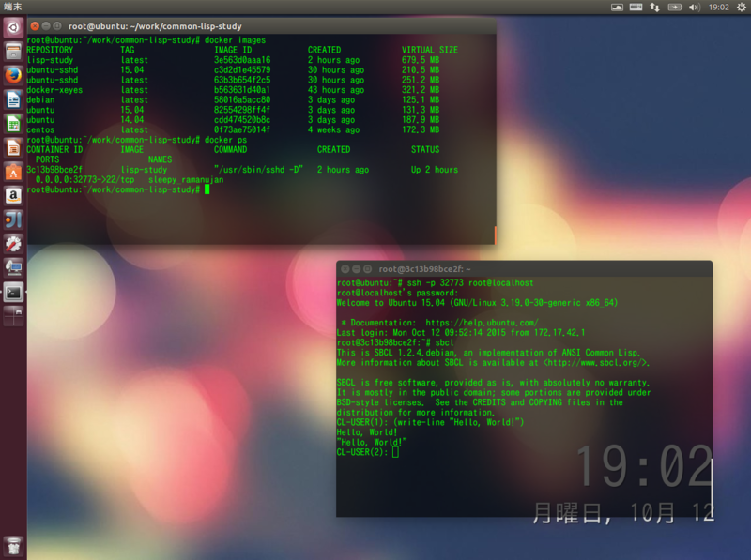Expand the network connections indicator menu
This screenshot has width=751, height=560.
654,7
